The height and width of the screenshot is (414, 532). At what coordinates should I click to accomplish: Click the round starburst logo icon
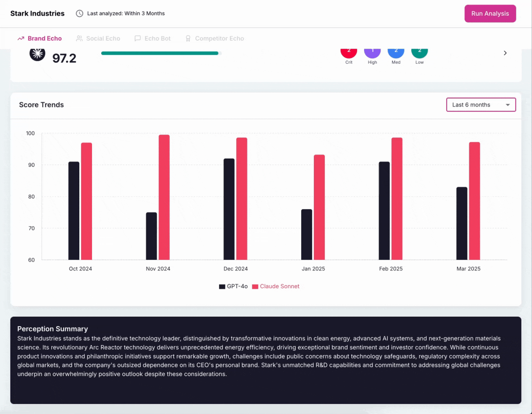[37, 55]
